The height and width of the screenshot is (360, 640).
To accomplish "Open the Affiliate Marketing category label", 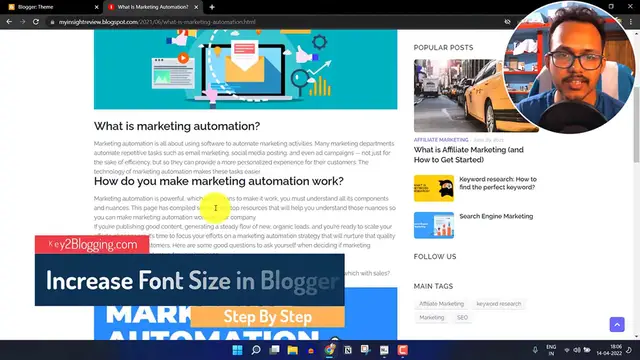I will coord(441,140).
